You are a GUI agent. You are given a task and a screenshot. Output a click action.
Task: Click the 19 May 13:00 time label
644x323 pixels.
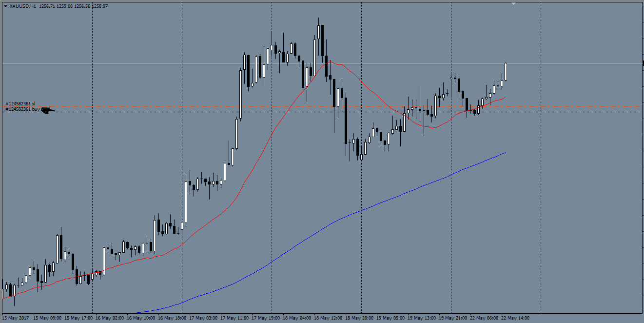click(422, 318)
